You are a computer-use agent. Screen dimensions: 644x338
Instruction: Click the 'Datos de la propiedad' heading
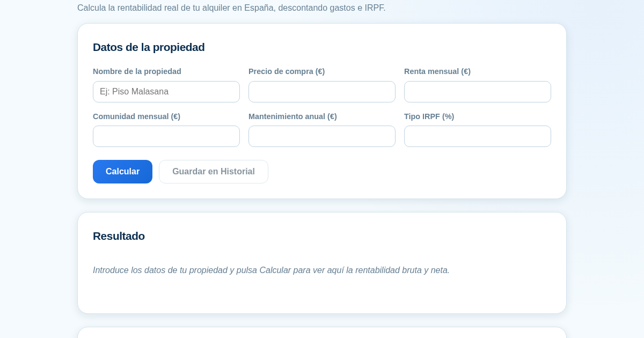(149, 47)
